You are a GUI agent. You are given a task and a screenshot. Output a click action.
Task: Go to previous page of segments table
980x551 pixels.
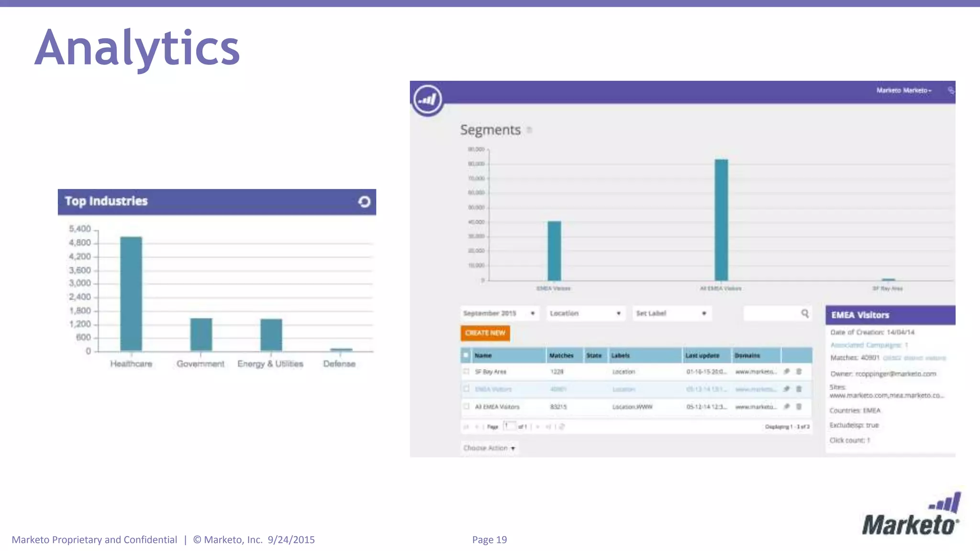(x=477, y=427)
